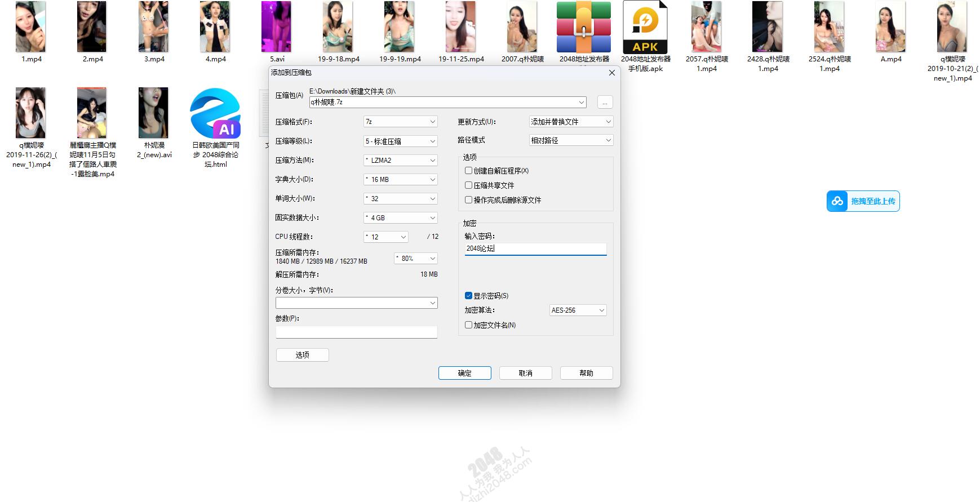
Task: Select the 1.mp4 file icon
Action: point(31,27)
